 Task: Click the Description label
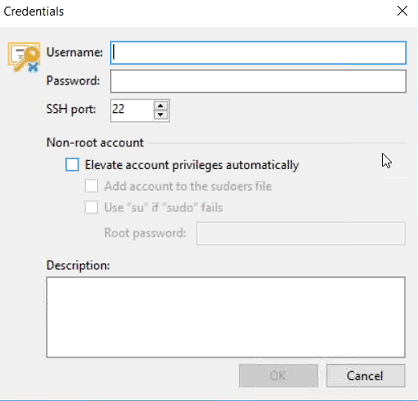(x=78, y=266)
